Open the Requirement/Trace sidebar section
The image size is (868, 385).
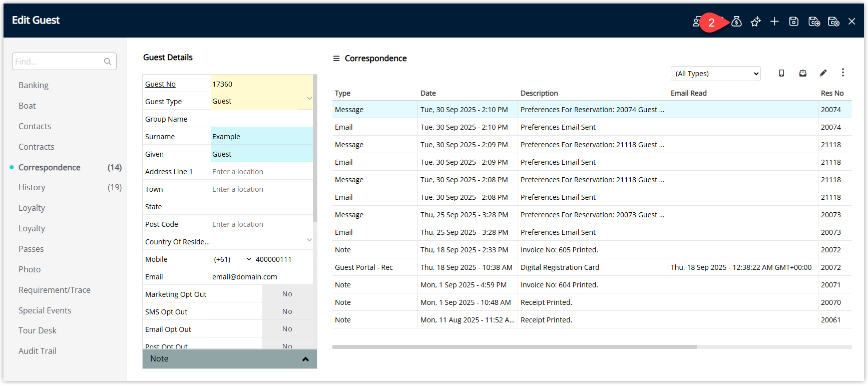click(55, 290)
